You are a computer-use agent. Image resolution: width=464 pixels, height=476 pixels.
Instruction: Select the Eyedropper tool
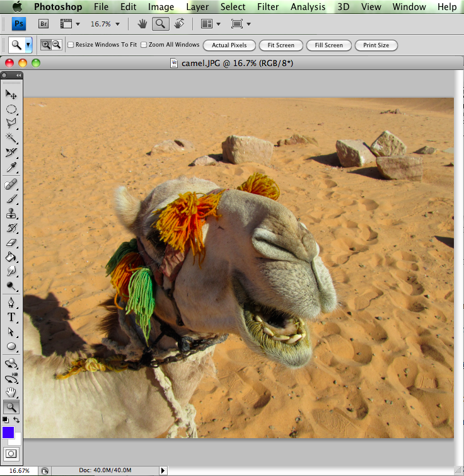pos(11,166)
